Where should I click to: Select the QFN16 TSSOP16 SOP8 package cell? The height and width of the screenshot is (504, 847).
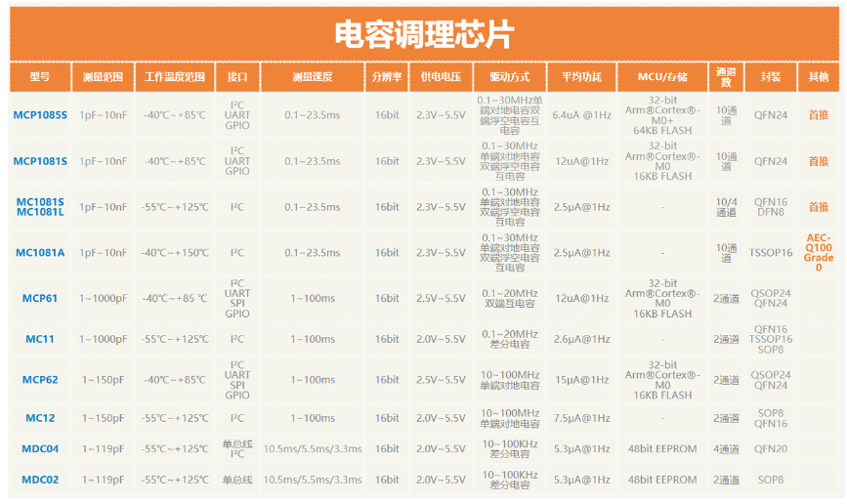click(x=770, y=339)
